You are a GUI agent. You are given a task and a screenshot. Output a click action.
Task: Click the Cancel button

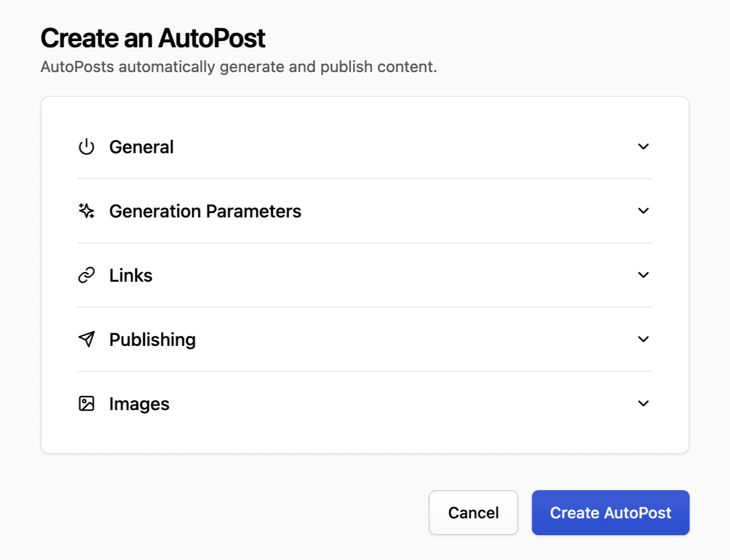pos(473,513)
